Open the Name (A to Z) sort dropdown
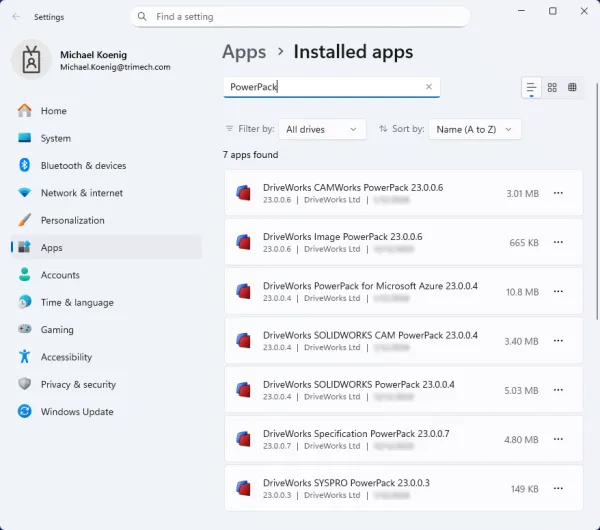 (474, 129)
